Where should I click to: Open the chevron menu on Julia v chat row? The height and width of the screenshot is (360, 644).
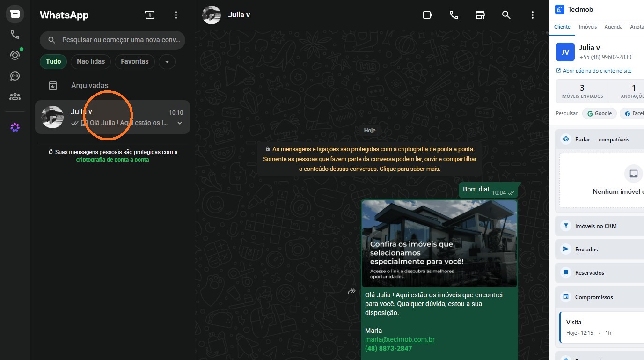pyautogui.click(x=180, y=123)
